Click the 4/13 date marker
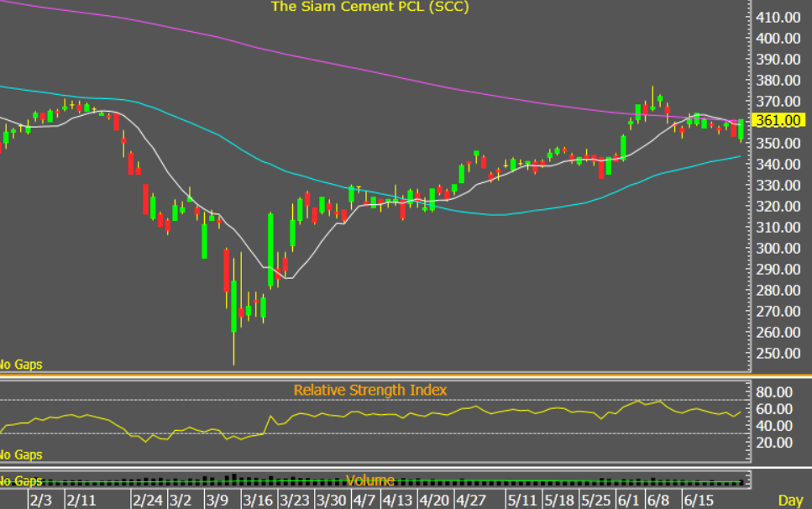The image size is (812, 509). click(397, 501)
